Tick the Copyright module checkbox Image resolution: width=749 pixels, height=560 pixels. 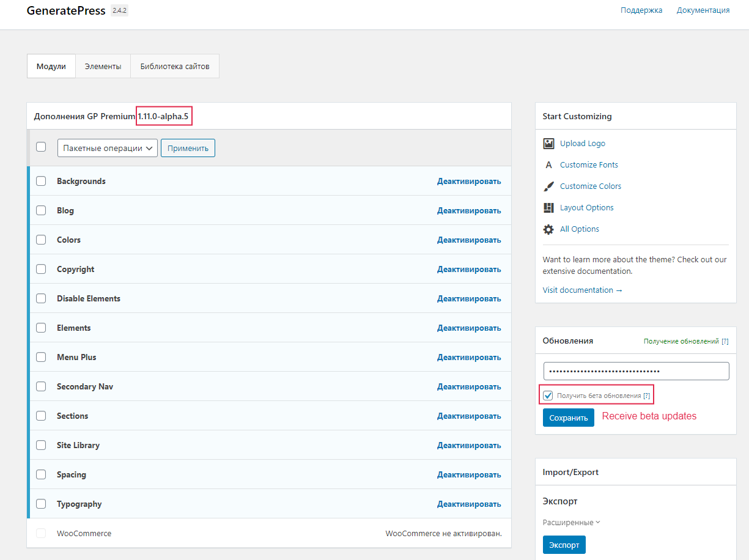tap(41, 269)
